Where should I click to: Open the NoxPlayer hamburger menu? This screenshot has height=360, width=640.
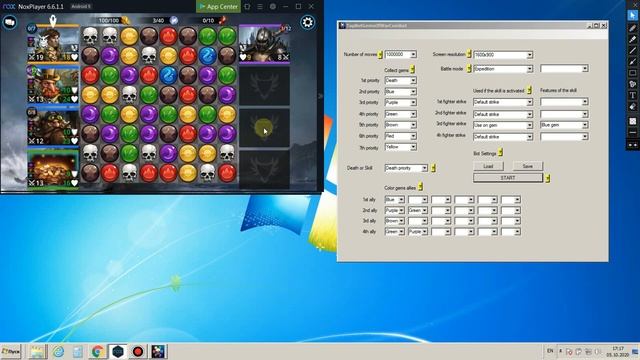260,7
